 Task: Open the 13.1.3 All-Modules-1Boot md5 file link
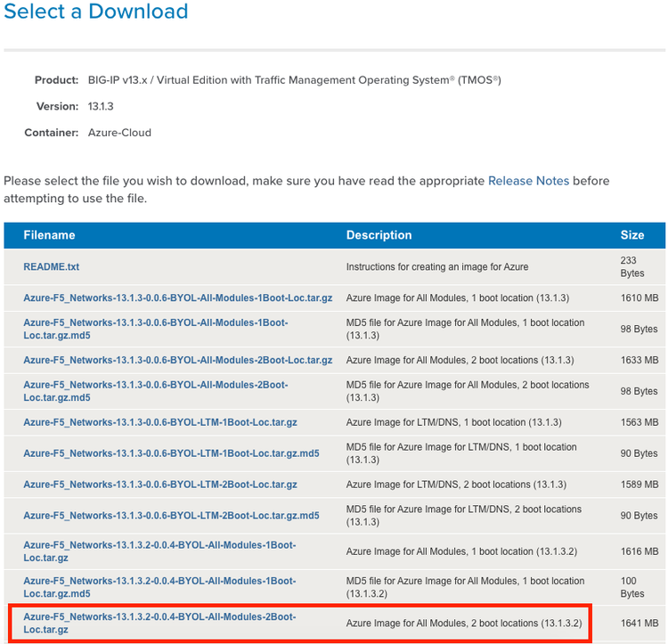(x=156, y=329)
